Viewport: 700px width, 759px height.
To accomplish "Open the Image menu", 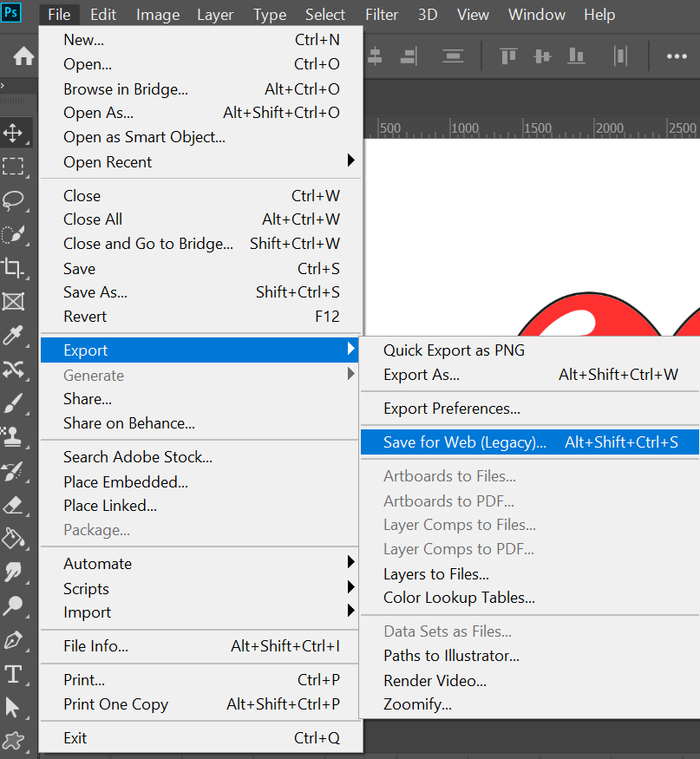I will pos(158,15).
